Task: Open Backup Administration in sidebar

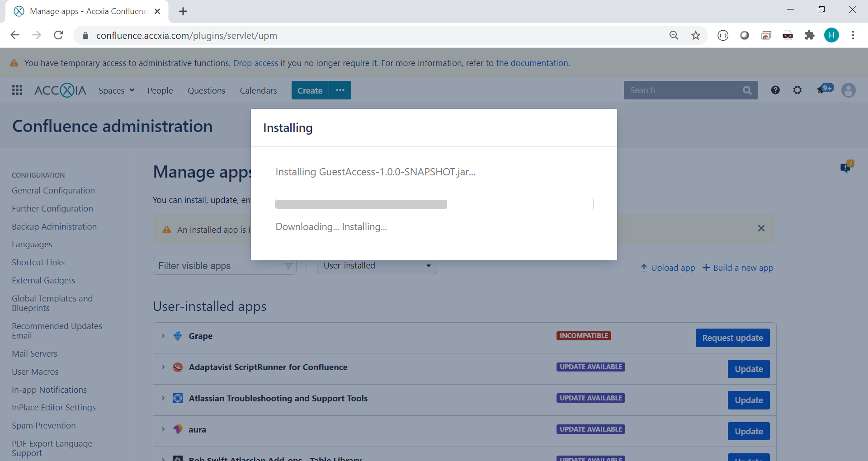Action: click(54, 227)
